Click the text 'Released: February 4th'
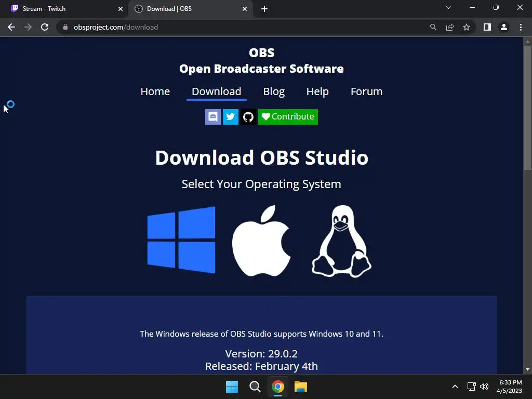Viewport: 532px width, 399px height. [261, 366]
